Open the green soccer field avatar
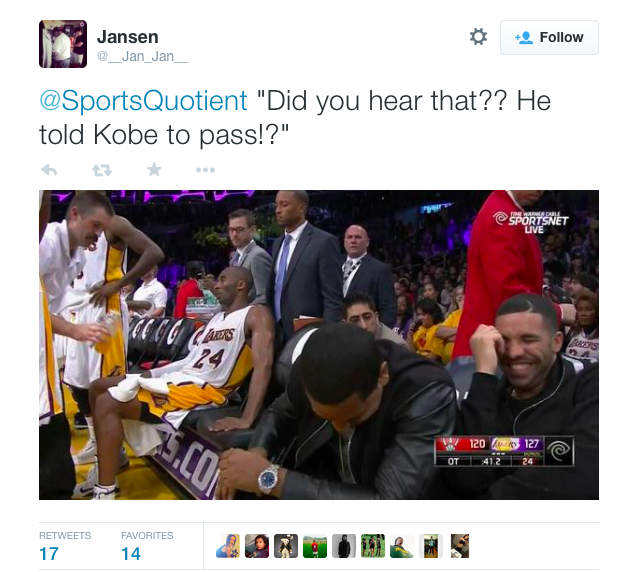This screenshot has width=634, height=572. pyautogui.click(x=315, y=546)
